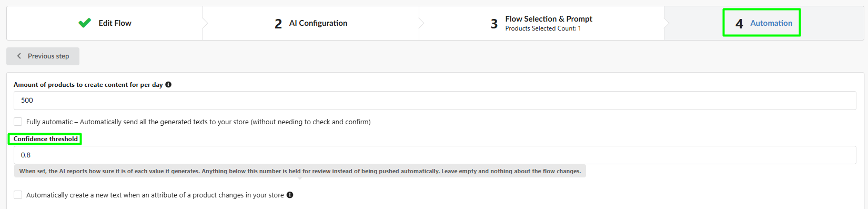Click the Confidence threshold field showing 0.8
Viewport: 868px width, 209px height.
click(435, 155)
